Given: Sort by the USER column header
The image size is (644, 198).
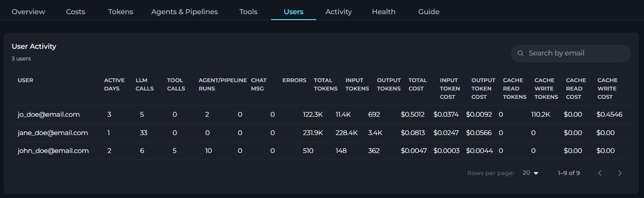Looking at the screenshot, I should click(x=25, y=80).
